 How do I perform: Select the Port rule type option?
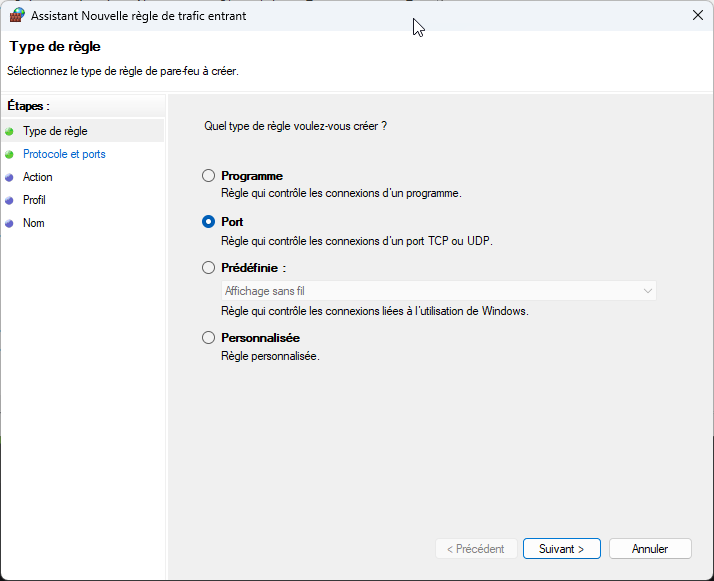208,222
